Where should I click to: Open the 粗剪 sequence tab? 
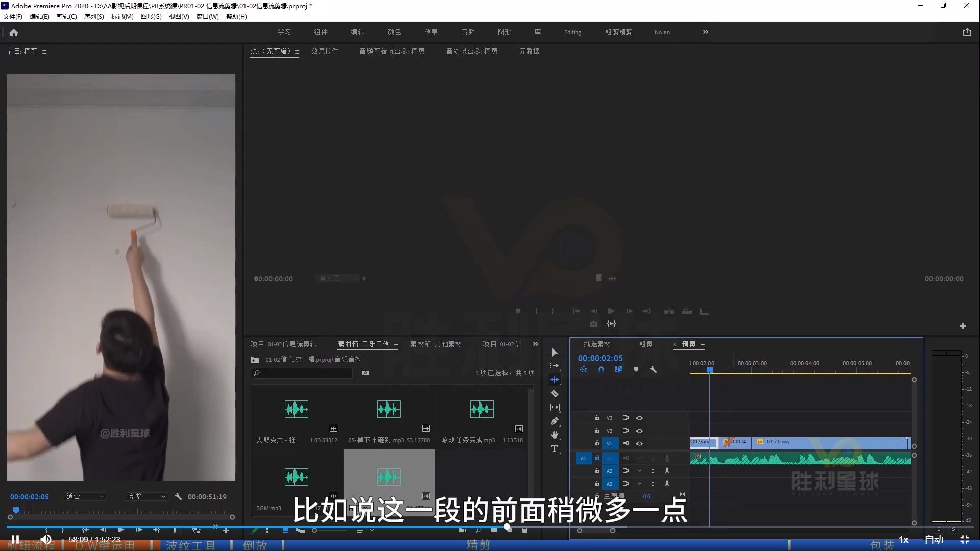pos(646,344)
